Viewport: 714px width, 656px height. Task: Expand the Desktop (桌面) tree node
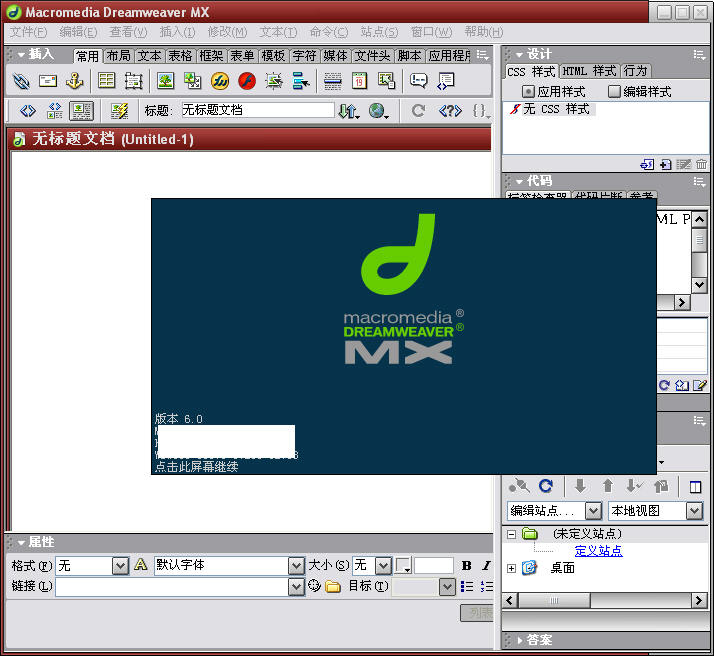point(512,568)
